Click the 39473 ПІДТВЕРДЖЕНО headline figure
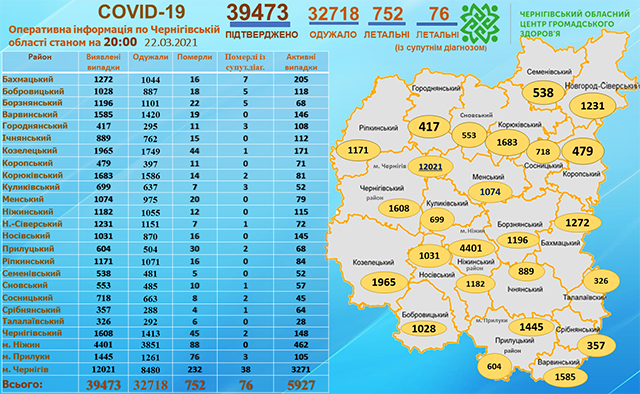This screenshot has width=640, height=394. pos(258,13)
